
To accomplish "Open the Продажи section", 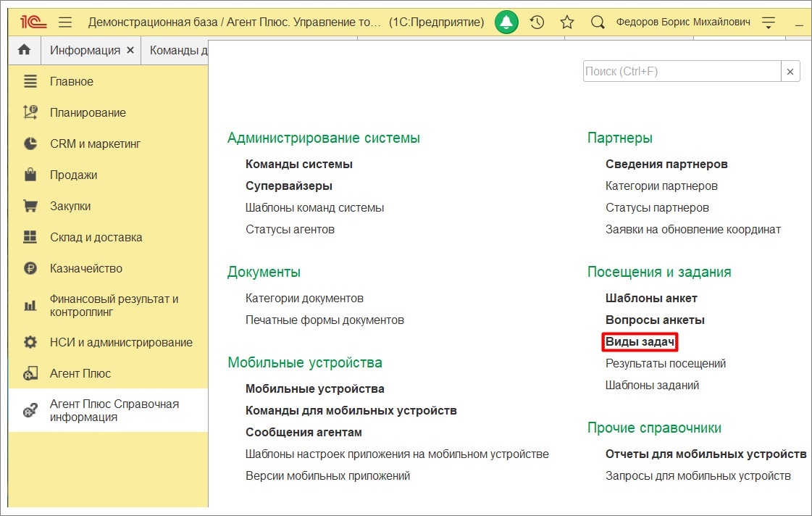I will 74,175.
